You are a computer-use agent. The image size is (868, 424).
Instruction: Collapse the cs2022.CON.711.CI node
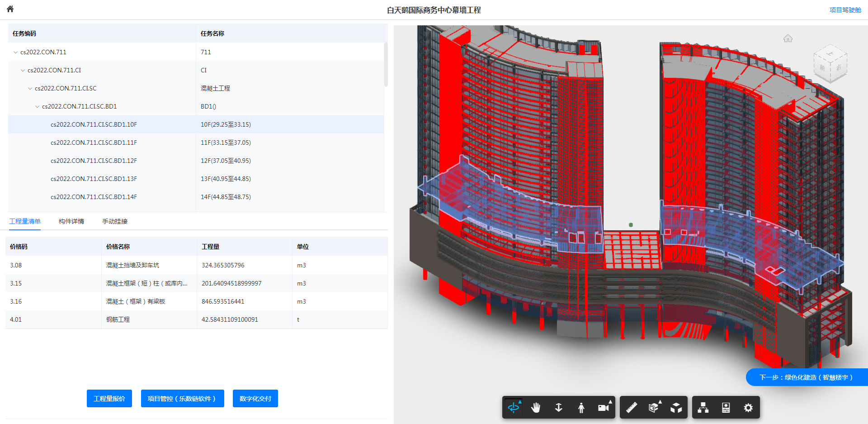click(x=23, y=70)
